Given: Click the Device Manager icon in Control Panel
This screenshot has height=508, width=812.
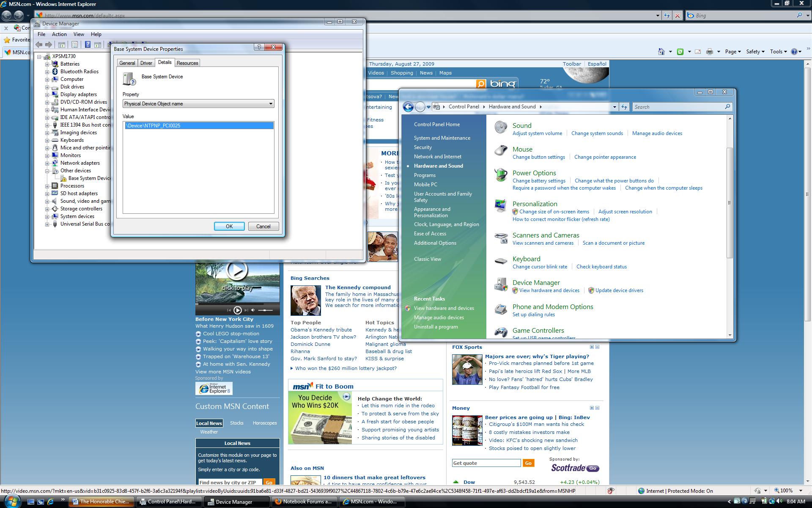Looking at the screenshot, I should pyautogui.click(x=501, y=284).
